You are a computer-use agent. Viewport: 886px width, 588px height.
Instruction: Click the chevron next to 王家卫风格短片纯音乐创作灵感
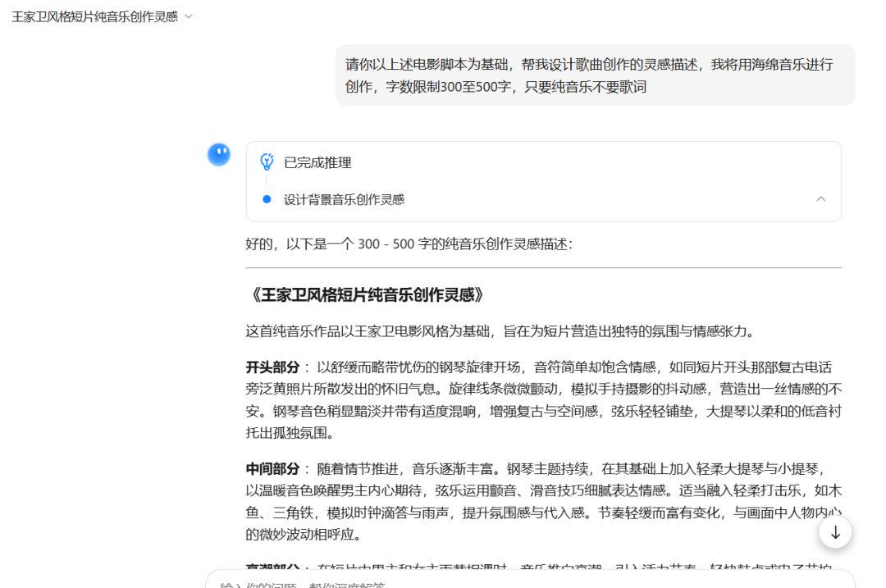click(x=189, y=15)
